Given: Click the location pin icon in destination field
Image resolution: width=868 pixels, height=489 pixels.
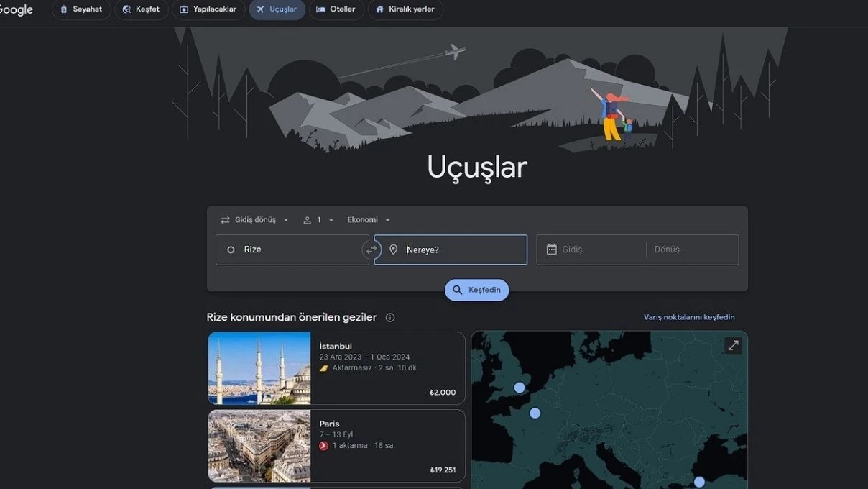Looking at the screenshot, I should tap(393, 250).
